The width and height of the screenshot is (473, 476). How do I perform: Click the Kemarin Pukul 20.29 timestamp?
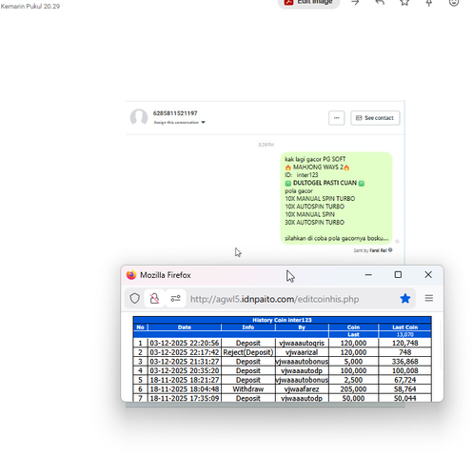tap(30, 6)
